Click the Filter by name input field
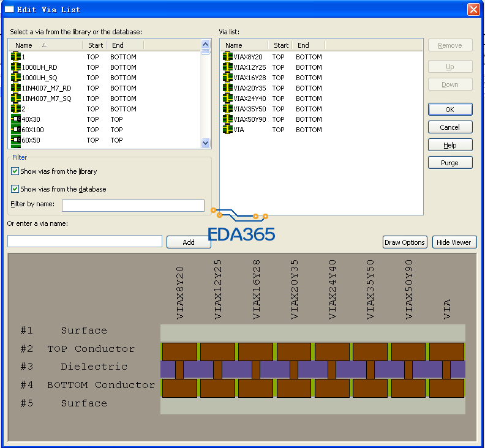485x448 pixels. pyautogui.click(x=133, y=206)
